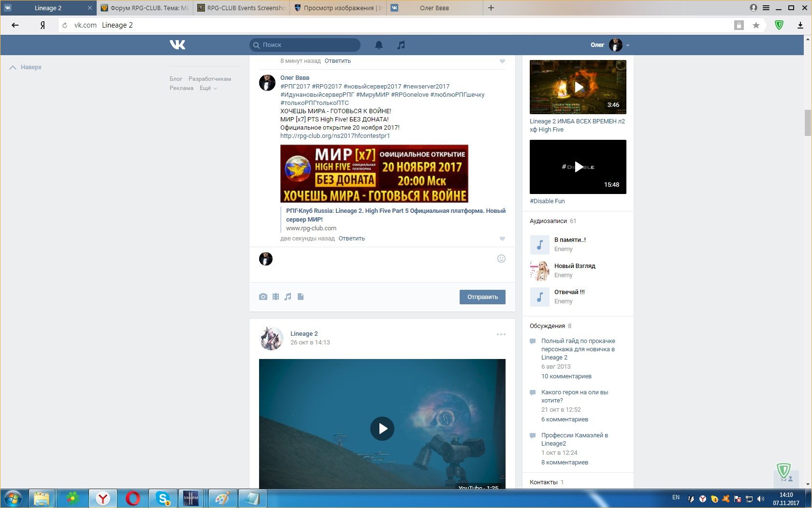This screenshot has width=812, height=508.
Task: Open the green shield protection icon in toolbar
Action: tap(779, 25)
